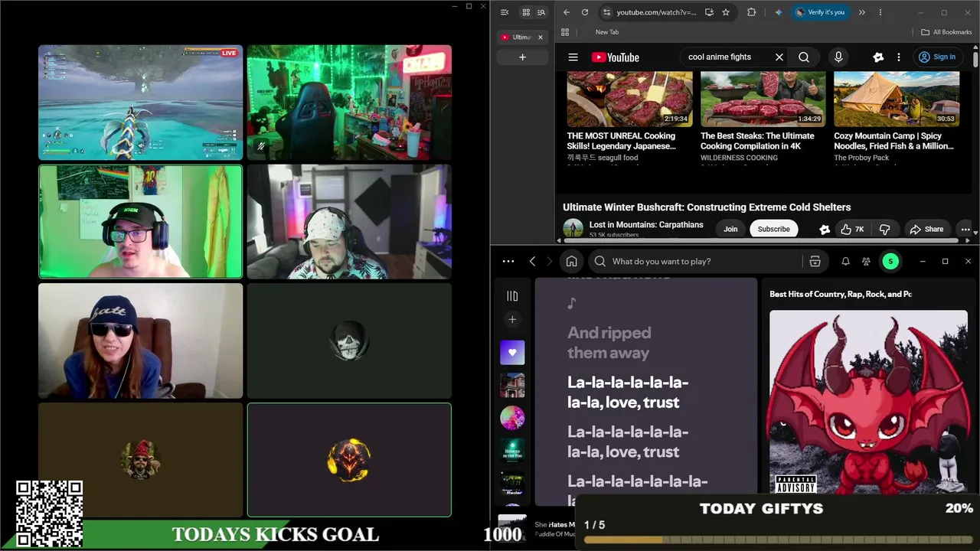Select the Ultimate Winter Bushcraft YouTube tab
This screenshot has height=551, width=980.
[521, 37]
